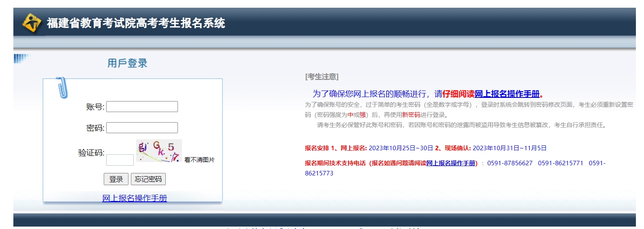Click phone number 0591-87856627
Viewport: 644px width, 229px height.
pyautogui.click(x=510, y=163)
